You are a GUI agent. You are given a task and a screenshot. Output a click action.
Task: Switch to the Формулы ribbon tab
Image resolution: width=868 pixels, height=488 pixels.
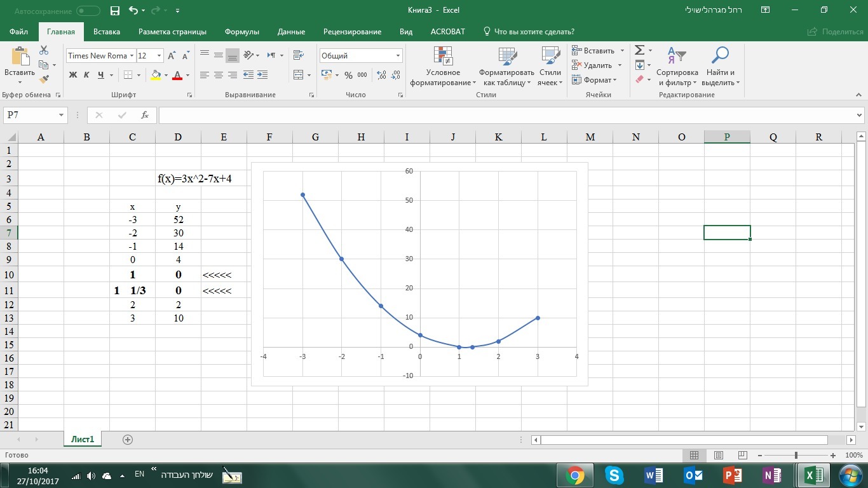[x=241, y=32]
